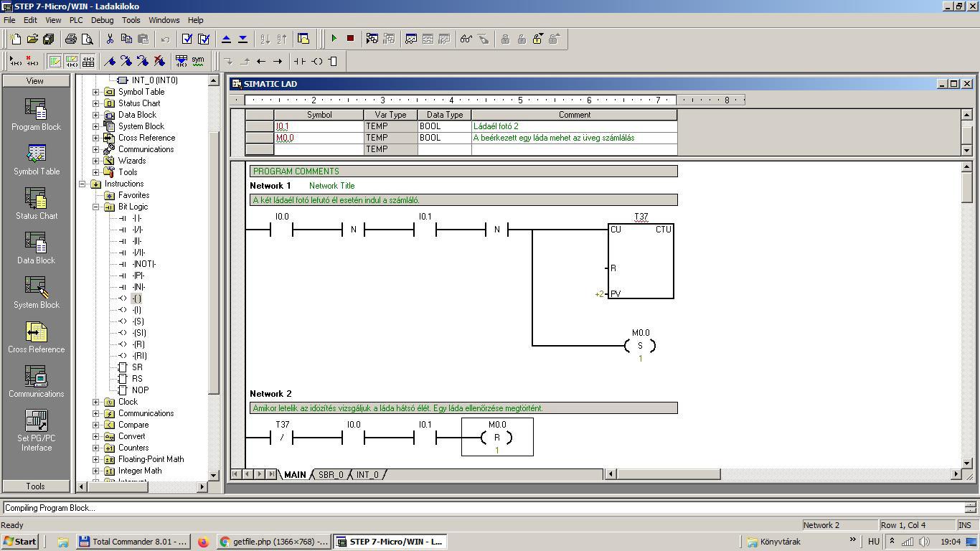980x551 pixels.
Task: Create a new project with the New icon
Action: pos(16,39)
